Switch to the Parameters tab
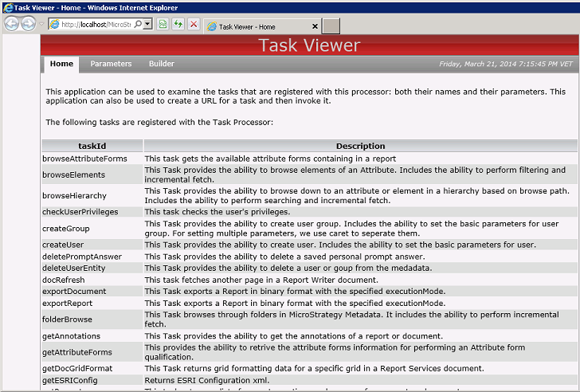The width and height of the screenshot is (580, 392). pyautogui.click(x=111, y=64)
